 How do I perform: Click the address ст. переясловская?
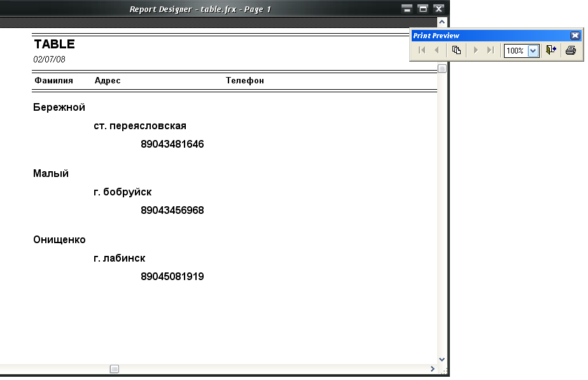[x=140, y=125]
